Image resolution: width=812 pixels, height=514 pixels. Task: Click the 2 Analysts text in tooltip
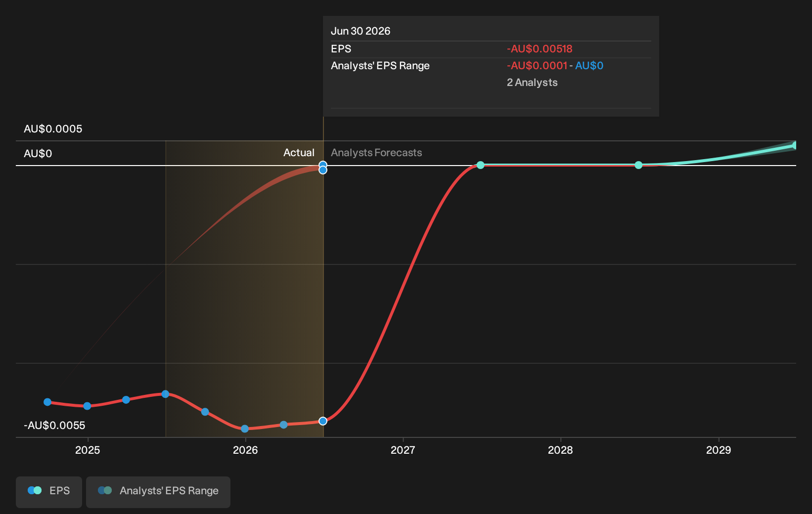point(532,83)
